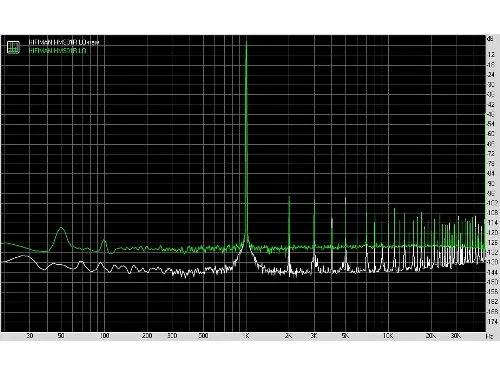Click the Hz unit label on axis
Viewport: 500px width, 375px height.
(x=490, y=336)
